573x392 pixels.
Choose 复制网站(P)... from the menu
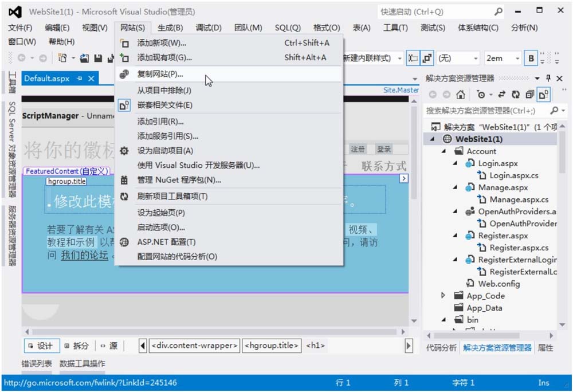point(228,74)
